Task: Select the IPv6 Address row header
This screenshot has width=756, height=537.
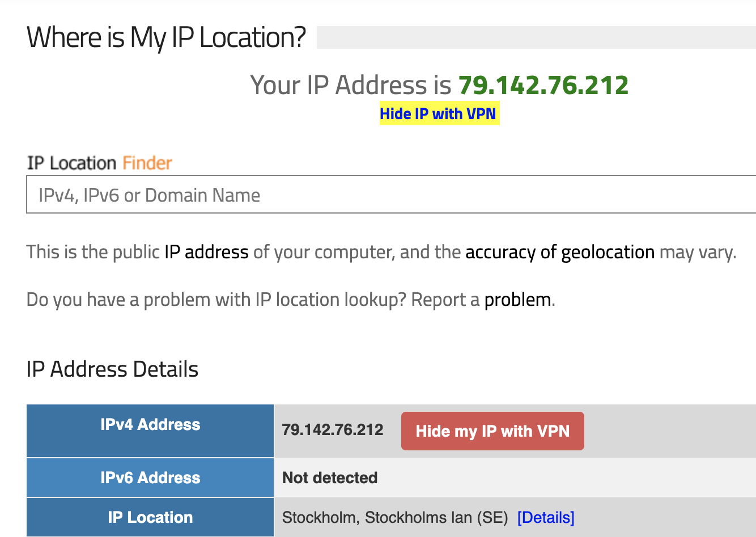Action: 150,478
